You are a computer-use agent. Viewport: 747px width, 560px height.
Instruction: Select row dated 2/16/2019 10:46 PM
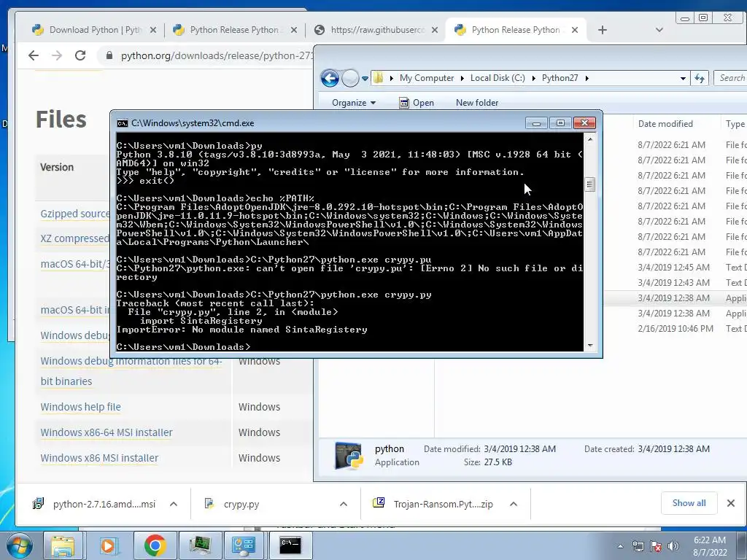coord(675,329)
